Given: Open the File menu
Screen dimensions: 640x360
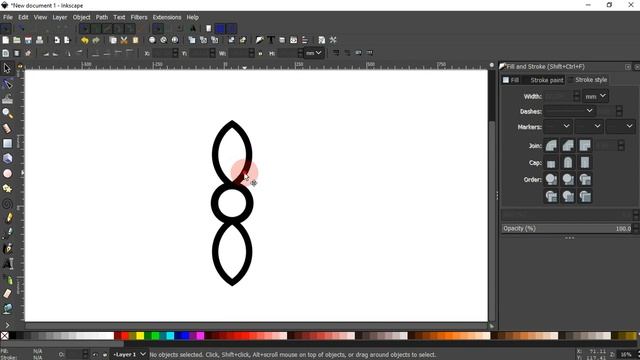Looking at the screenshot, I should 8,17.
